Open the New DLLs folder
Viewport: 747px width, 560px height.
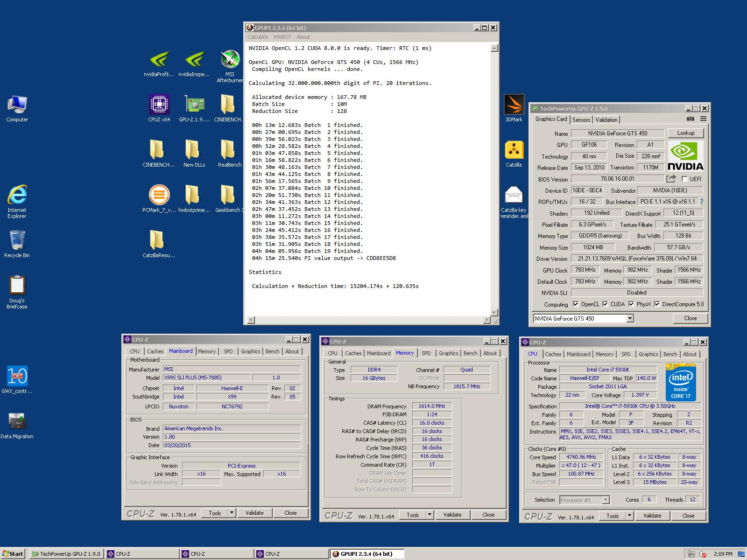coord(194,154)
